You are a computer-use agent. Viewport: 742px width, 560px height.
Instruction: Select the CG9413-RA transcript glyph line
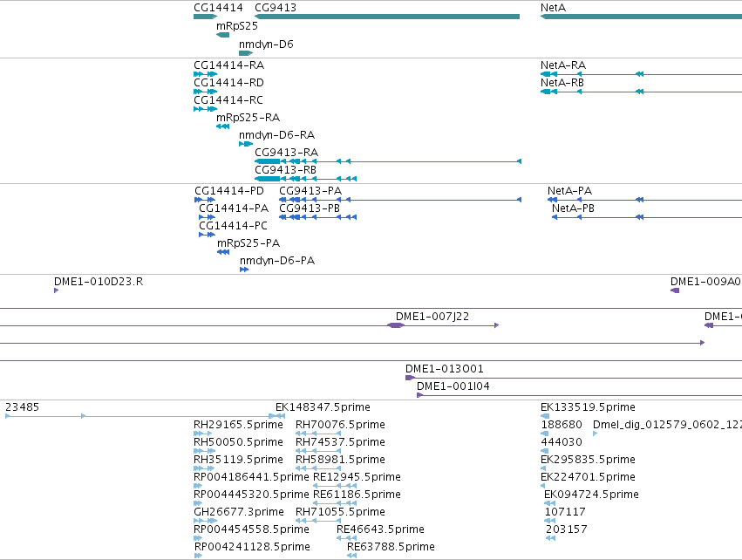[x=388, y=162]
